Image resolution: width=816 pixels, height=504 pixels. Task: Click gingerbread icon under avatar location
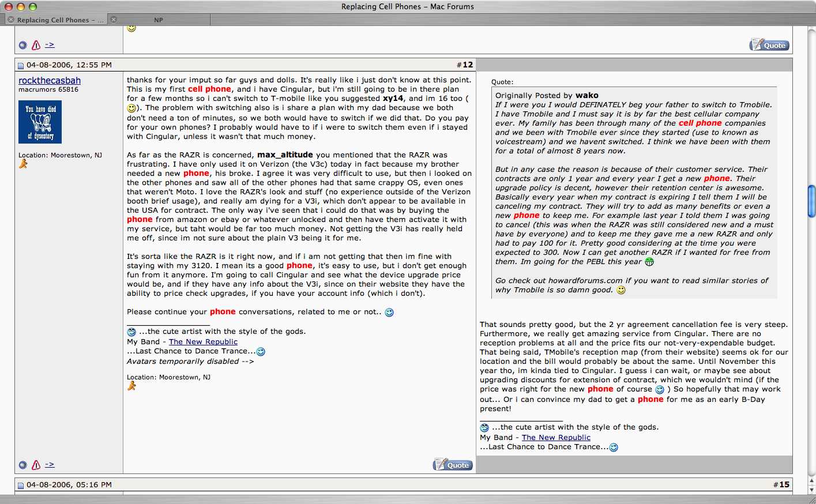23,164
